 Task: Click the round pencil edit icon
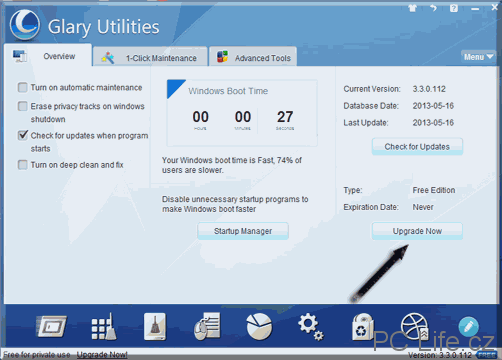tap(468, 327)
